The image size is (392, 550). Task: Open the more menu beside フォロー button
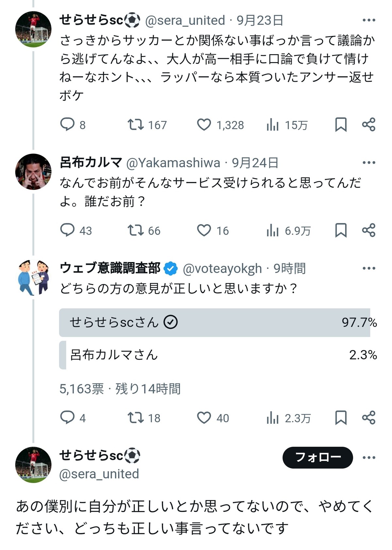(369, 458)
